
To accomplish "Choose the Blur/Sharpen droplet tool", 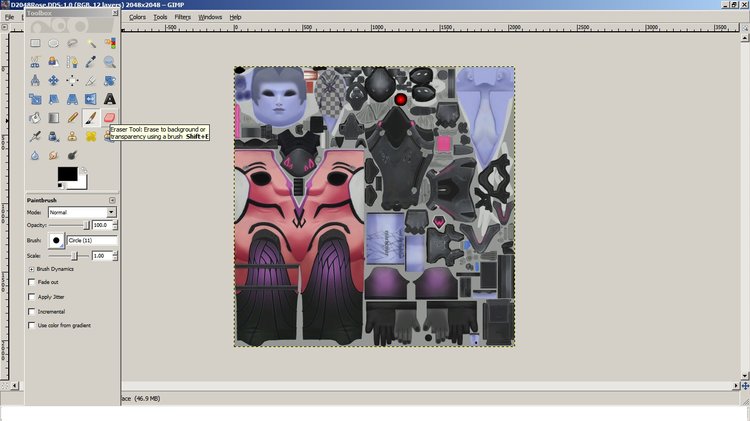I will [x=35, y=155].
